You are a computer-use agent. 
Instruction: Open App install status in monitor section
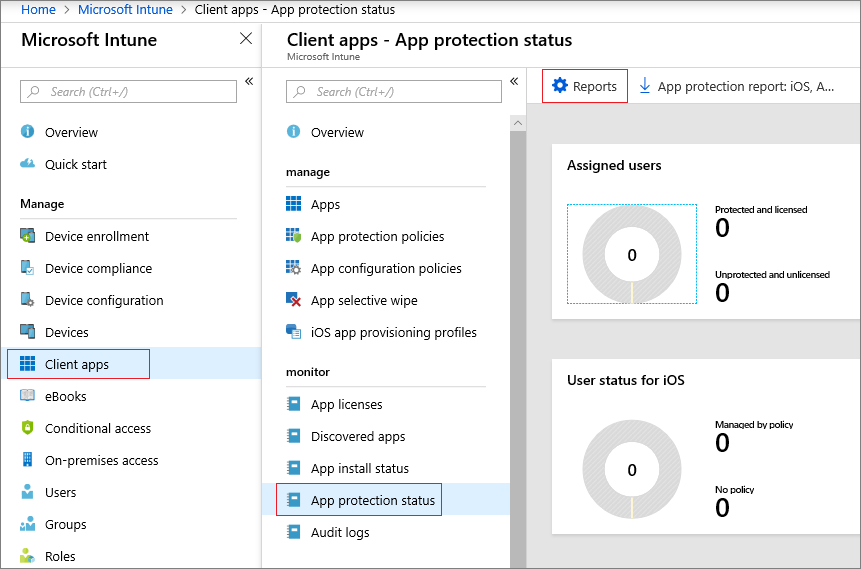[359, 468]
